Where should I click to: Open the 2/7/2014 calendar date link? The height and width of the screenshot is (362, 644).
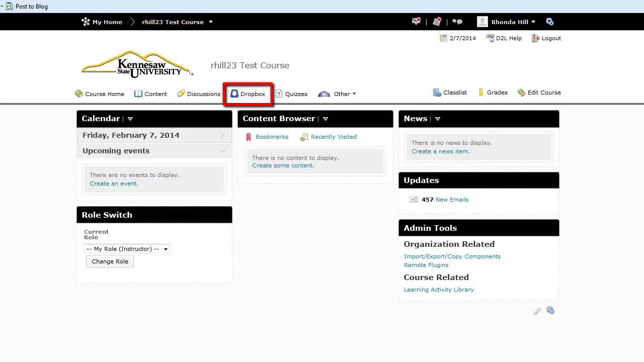pyautogui.click(x=457, y=38)
